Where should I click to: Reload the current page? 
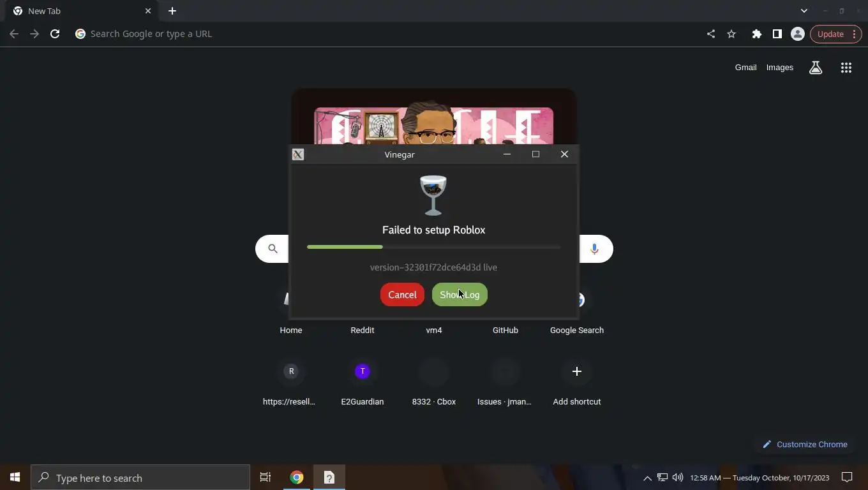(55, 34)
